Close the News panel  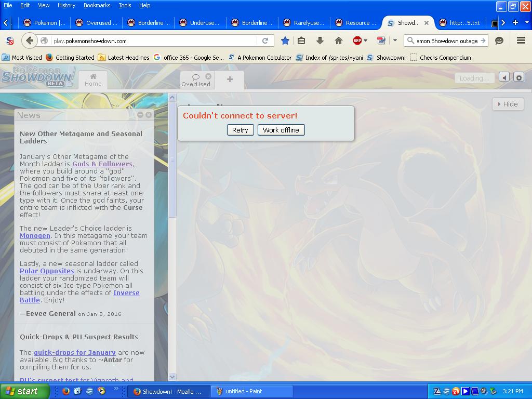149,115
